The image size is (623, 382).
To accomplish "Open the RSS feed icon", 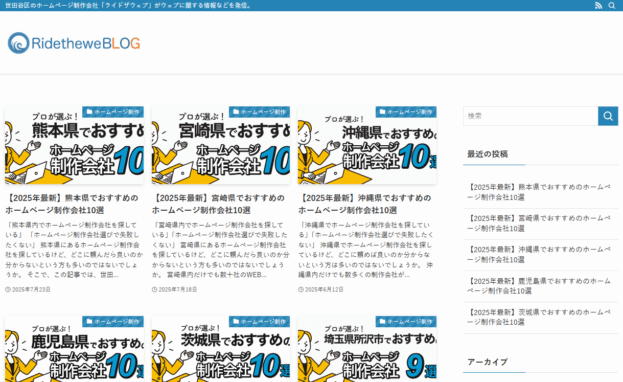I will click(x=598, y=5).
